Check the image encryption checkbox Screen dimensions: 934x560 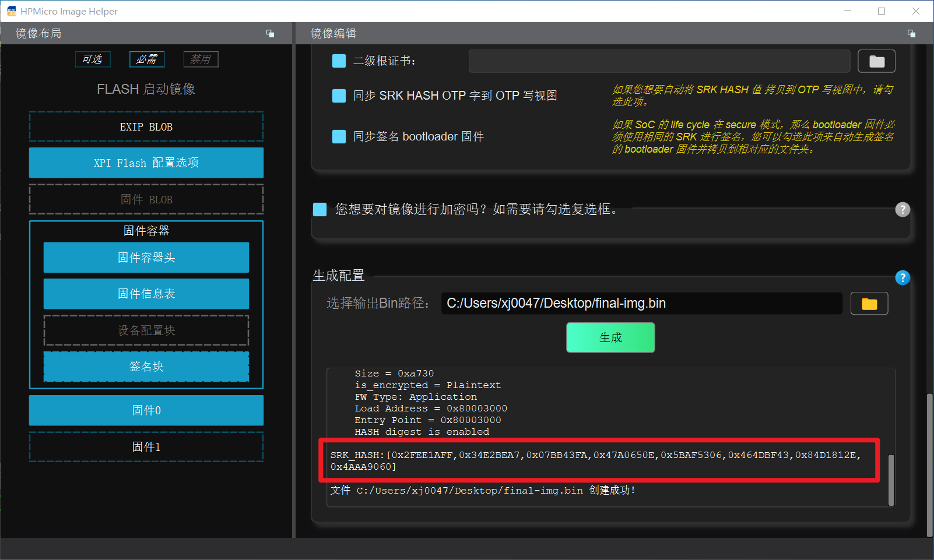pyautogui.click(x=319, y=209)
